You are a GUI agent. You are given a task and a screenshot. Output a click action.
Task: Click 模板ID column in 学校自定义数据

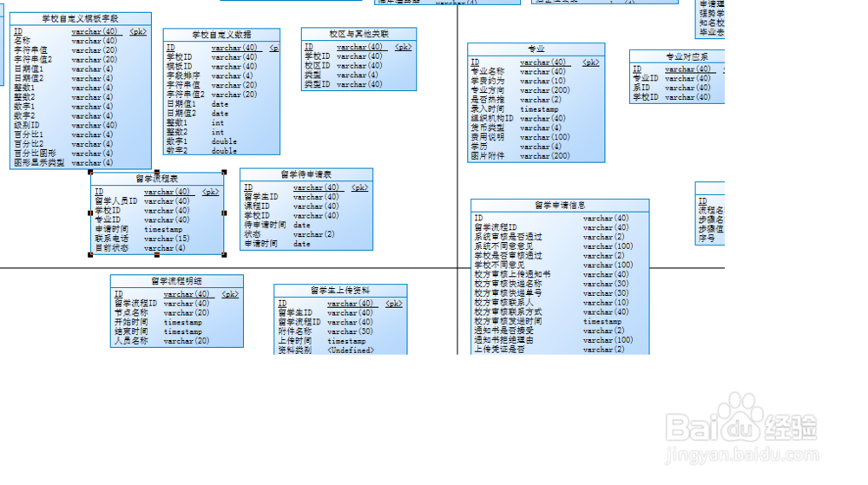click(x=180, y=66)
